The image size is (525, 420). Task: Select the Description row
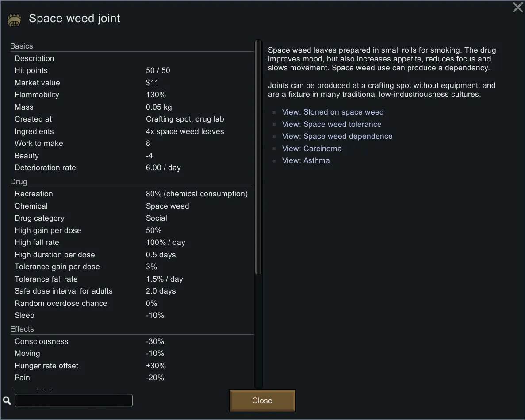(x=132, y=58)
